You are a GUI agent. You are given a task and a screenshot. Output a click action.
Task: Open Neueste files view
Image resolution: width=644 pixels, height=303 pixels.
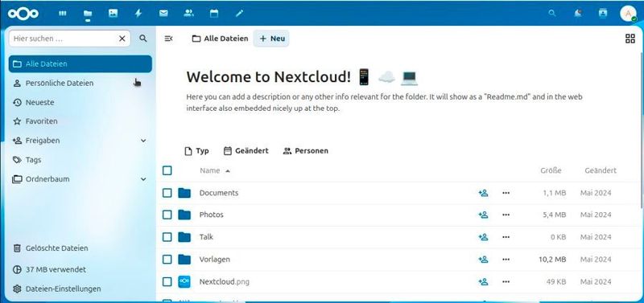tap(80, 103)
